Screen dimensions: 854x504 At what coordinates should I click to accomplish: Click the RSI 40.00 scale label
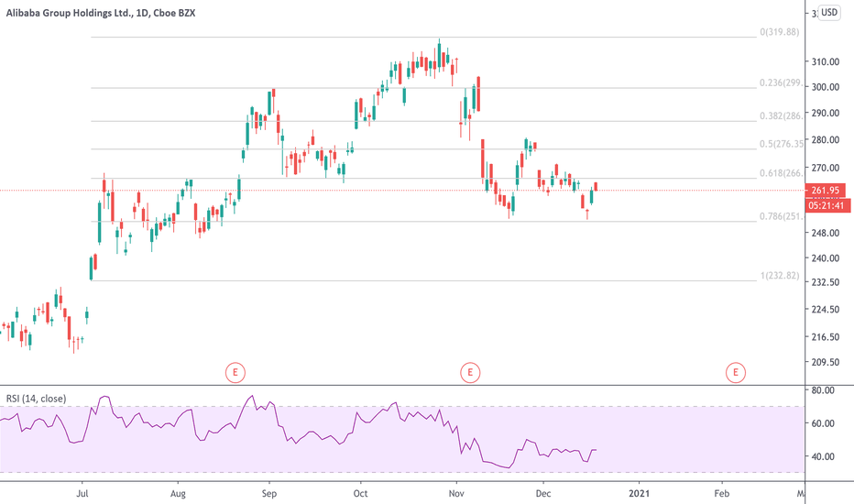coord(823,456)
